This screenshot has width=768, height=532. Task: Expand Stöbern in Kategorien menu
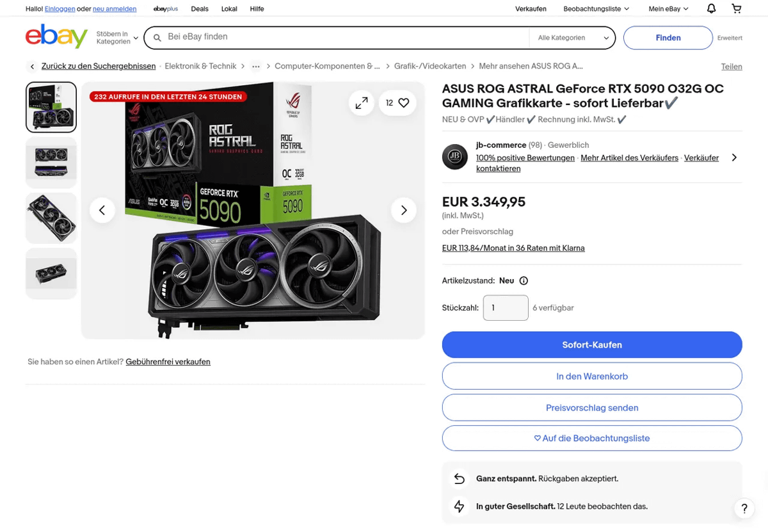tap(117, 38)
